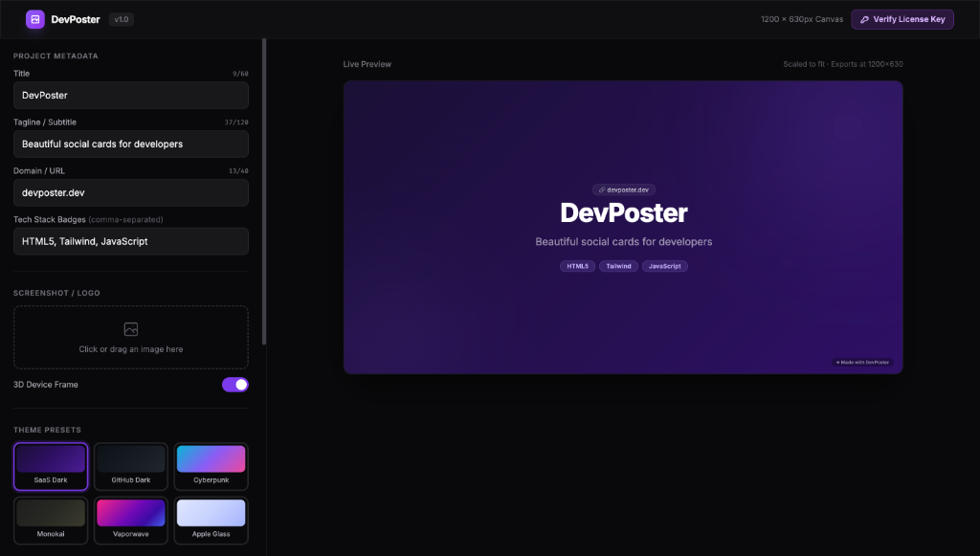Apply the Apple Glass theme preset
The image size is (980, 556).
coord(212,521)
